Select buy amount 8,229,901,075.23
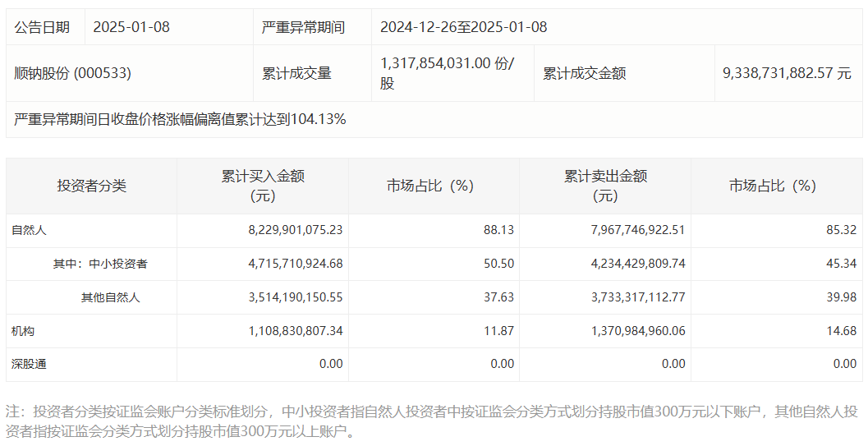 coord(296,230)
